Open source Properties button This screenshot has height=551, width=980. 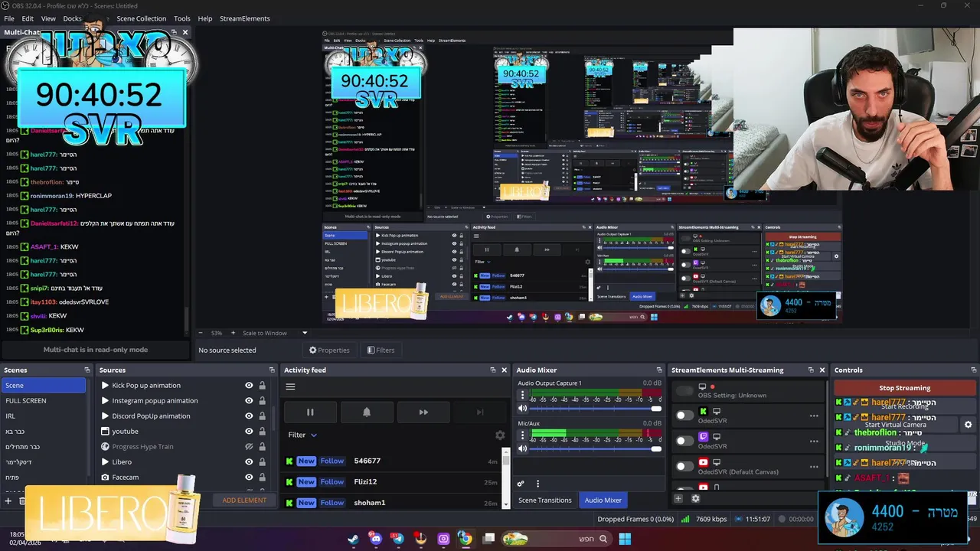329,350
